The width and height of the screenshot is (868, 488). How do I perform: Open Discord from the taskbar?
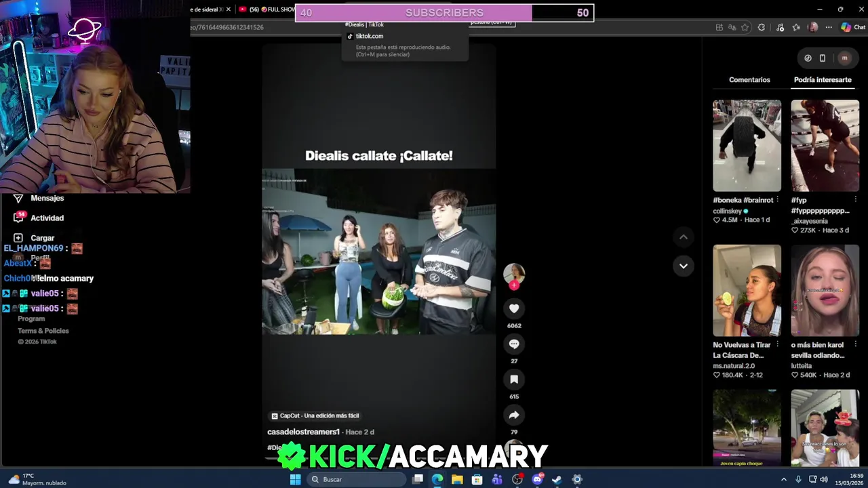pyautogui.click(x=537, y=479)
